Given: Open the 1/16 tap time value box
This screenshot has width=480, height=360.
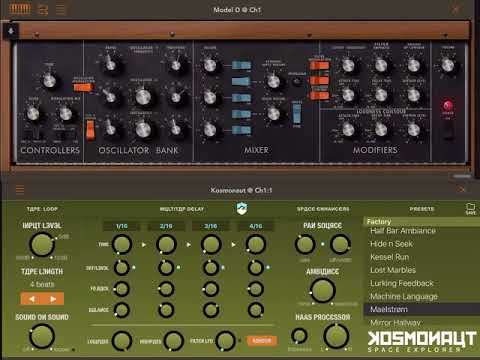Looking at the screenshot, I should (121, 226).
